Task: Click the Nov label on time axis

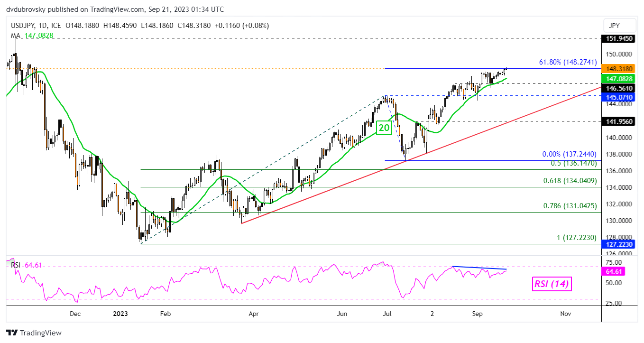Action: 565,314
